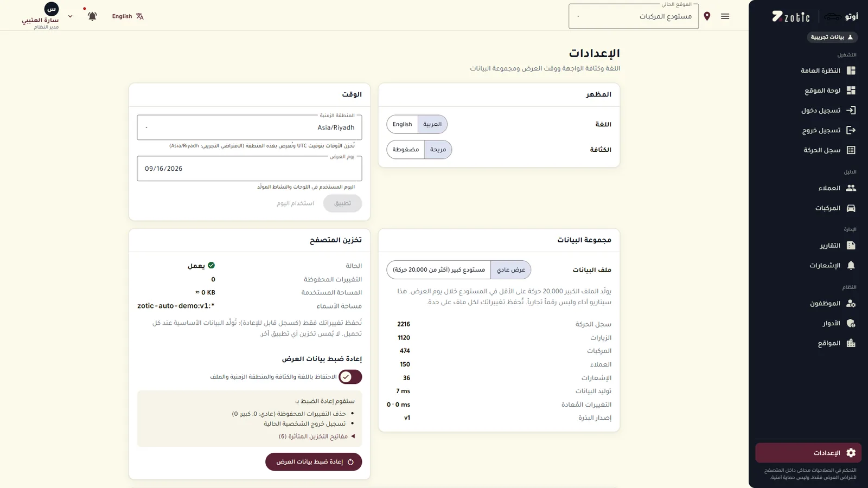Click the لوحة الموقع grid icon
Image resolution: width=868 pixels, height=488 pixels.
[851, 91]
